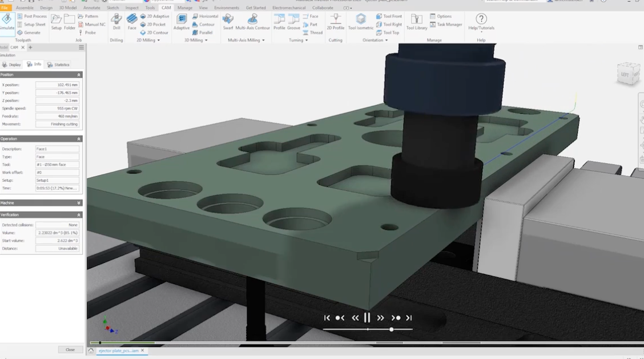This screenshot has width=644, height=359.
Task: Select the 2D Profile cutting tool
Action: [336, 22]
